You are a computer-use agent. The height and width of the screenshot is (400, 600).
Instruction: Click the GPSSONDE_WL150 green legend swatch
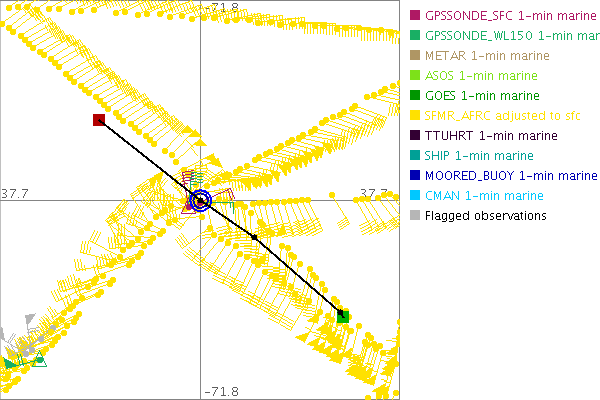click(x=415, y=35)
